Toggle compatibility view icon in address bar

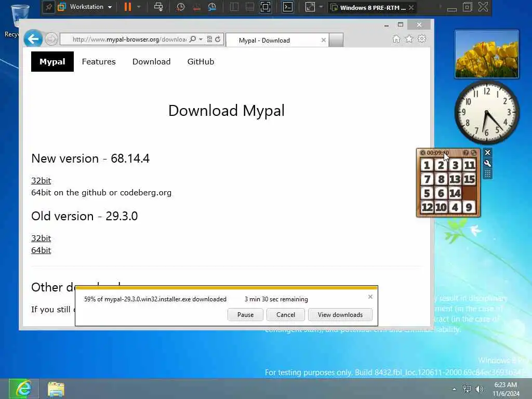[210, 39]
